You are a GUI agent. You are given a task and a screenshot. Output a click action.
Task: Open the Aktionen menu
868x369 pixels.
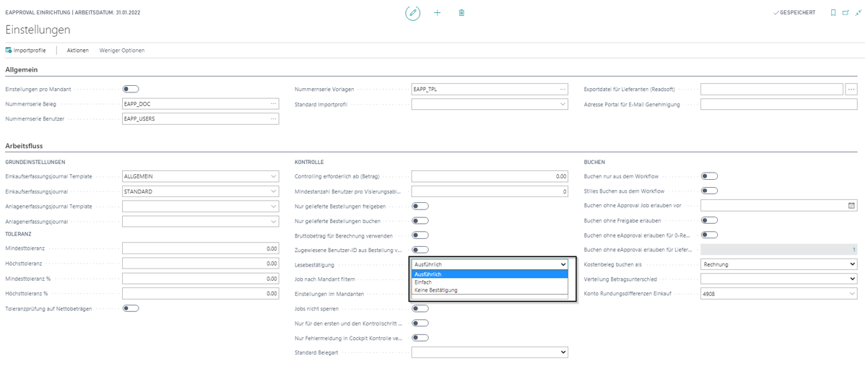pos(78,51)
